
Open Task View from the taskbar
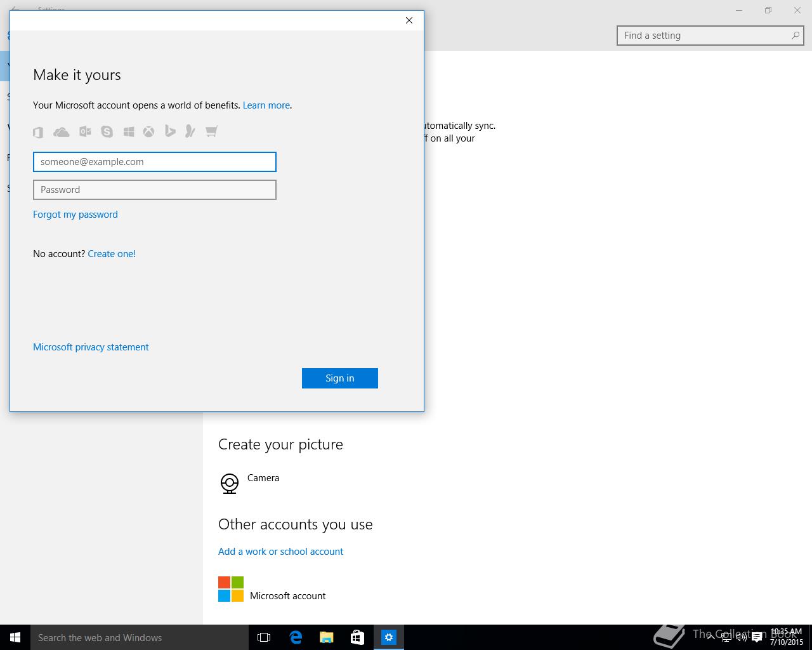click(264, 637)
